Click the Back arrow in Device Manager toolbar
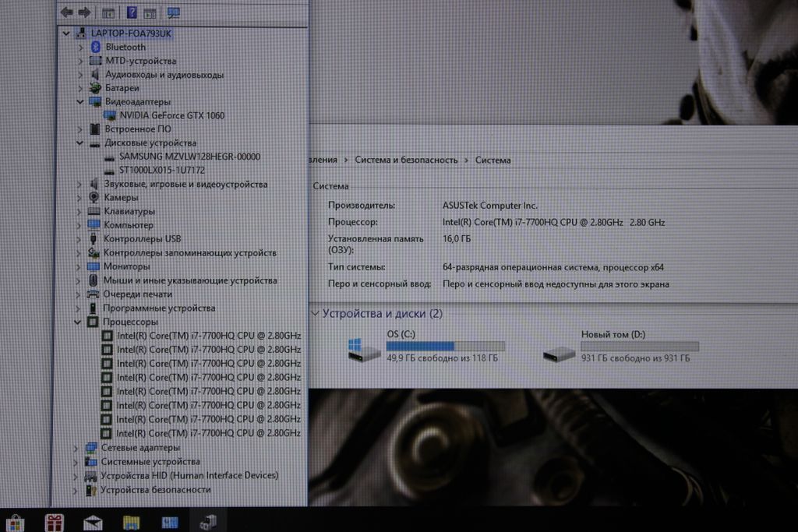Viewport: 798px width, 532px height. pos(67,12)
